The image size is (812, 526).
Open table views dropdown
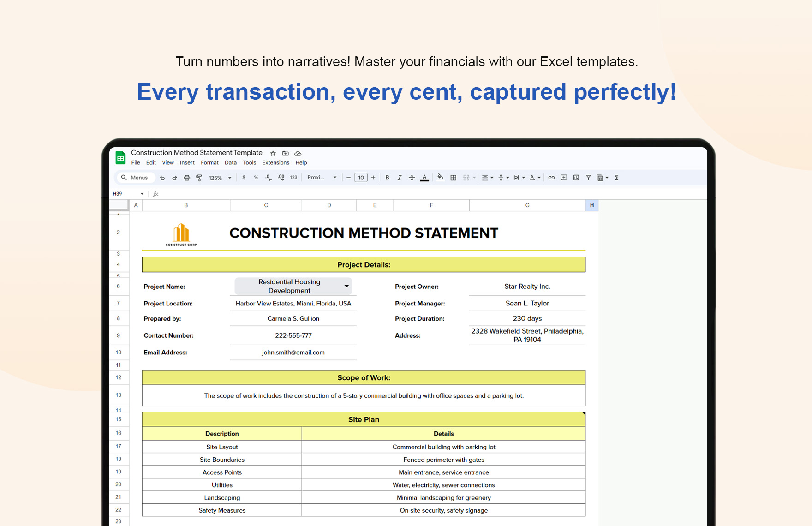tap(603, 178)
